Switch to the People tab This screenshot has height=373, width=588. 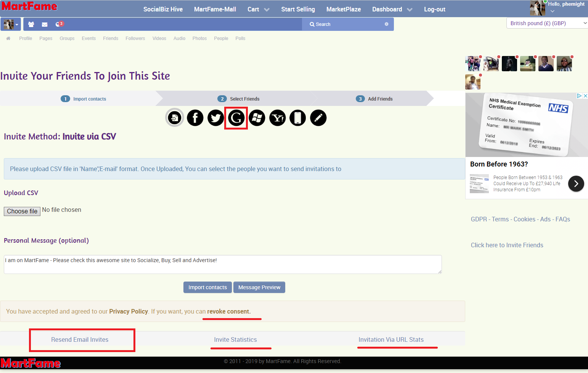[x=221, y=38]
